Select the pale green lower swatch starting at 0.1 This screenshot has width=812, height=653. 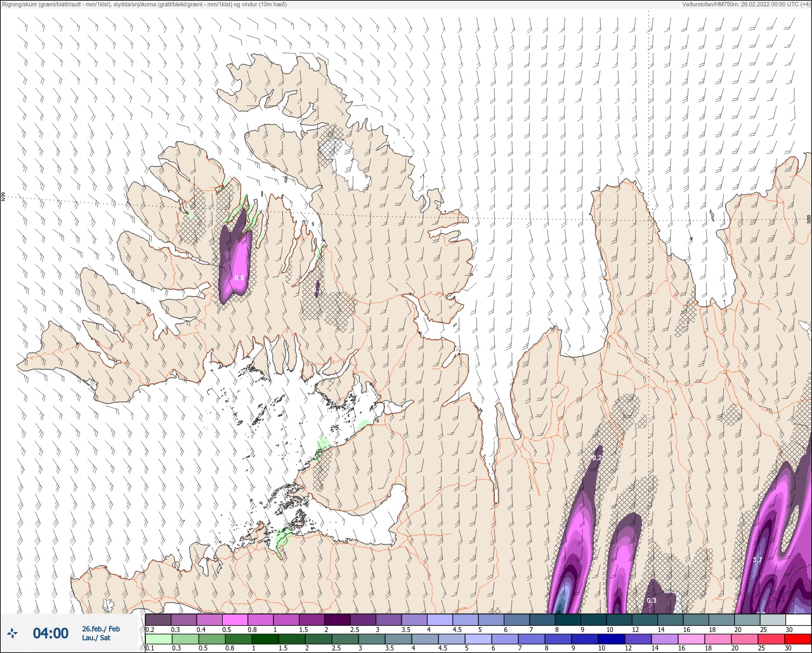[x=158, y=639]
